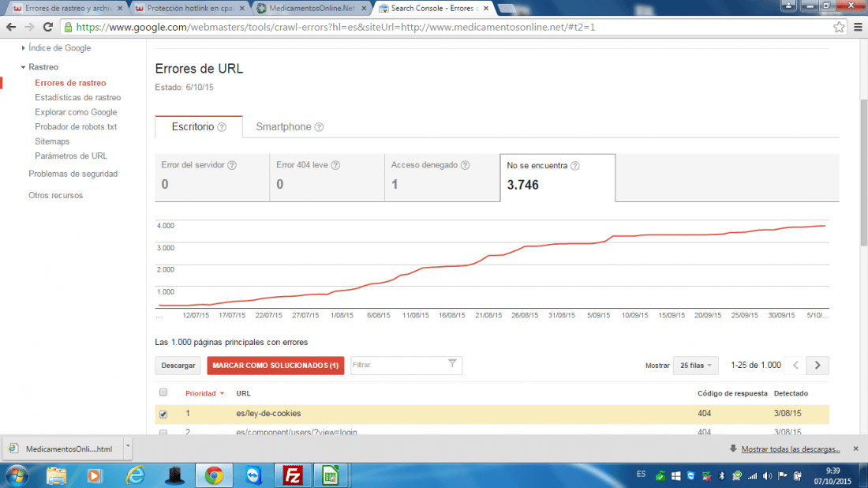Open Windows Start menu
The height and width of the screenshot is (488, 868).
[x=16, y=476]
